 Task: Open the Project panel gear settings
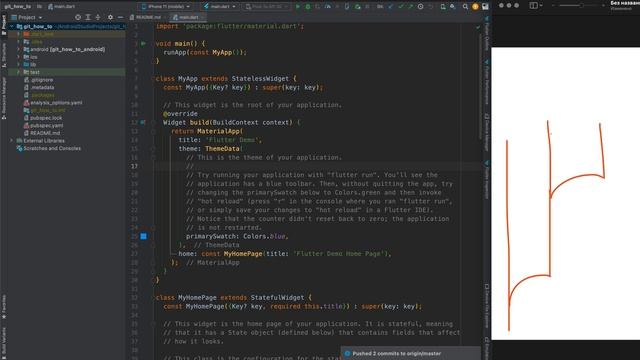pos(110,18)
